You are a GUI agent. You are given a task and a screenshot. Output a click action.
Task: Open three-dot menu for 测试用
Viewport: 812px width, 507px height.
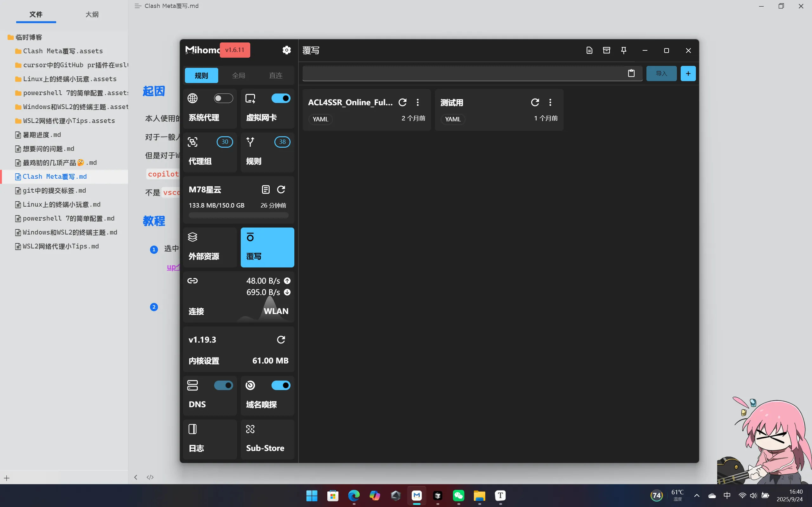pos(550,102)
